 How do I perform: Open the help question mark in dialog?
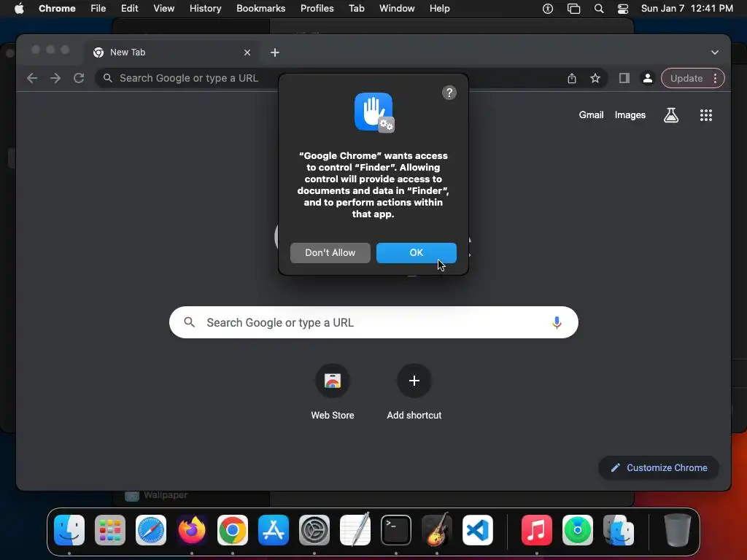[449, 93]
